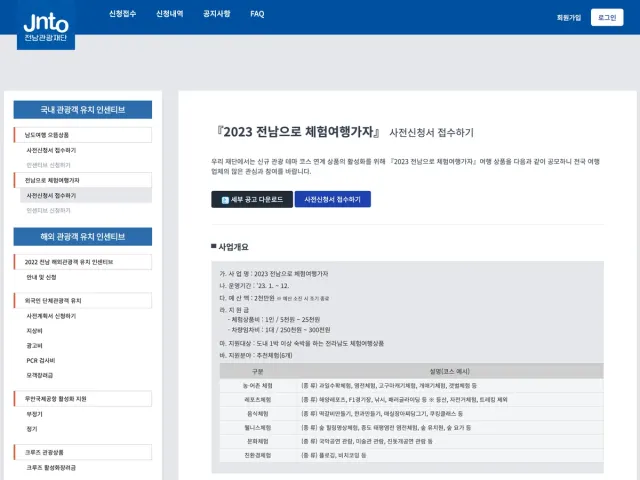Open the 크루즈 활성화장려금 link
The image size is (640, 480).
tap(51, 468)
